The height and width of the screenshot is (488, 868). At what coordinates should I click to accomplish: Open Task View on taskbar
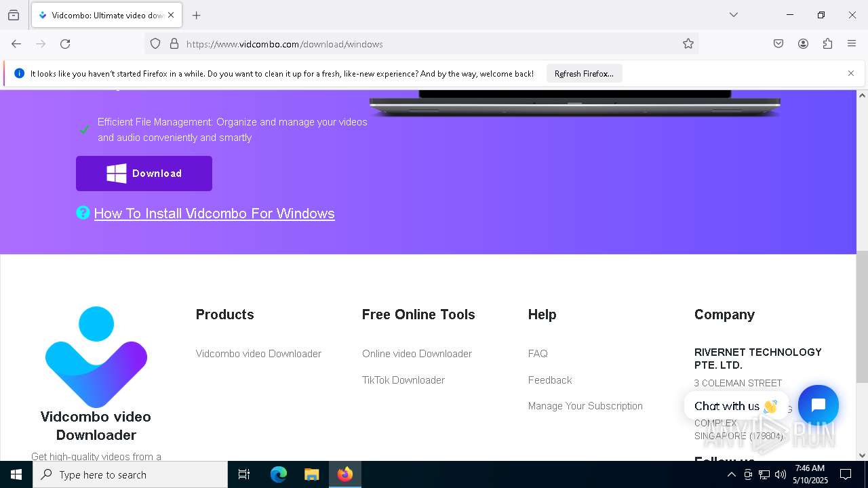[x=244, y=474]
